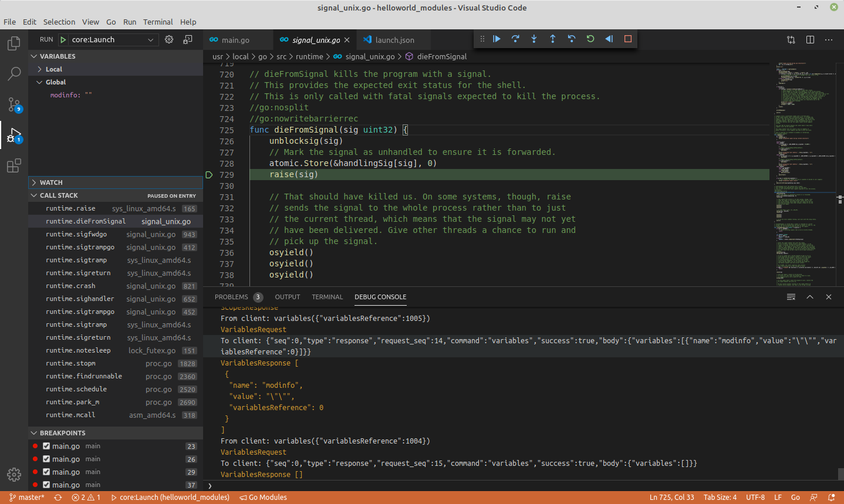
Task: Open the Search view in activity bar
Action: pyautogui.click(x=14, y=74)
